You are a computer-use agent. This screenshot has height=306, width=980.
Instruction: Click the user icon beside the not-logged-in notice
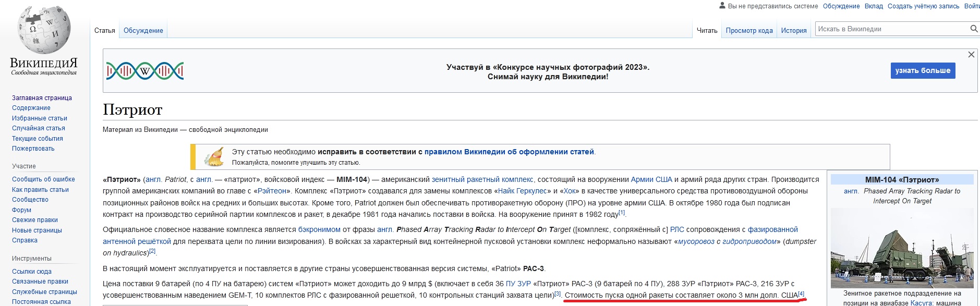click(722, 6)
